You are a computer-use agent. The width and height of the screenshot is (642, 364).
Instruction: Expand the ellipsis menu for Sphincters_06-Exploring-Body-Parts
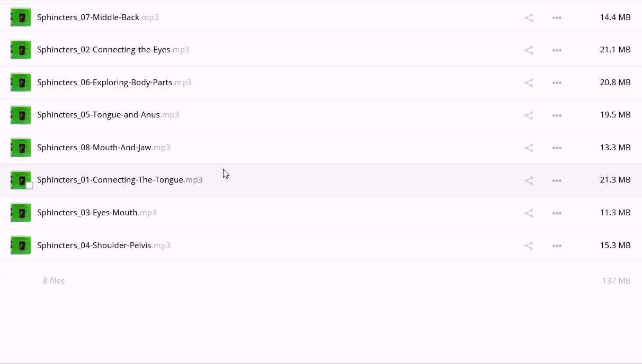pos(557,83)
